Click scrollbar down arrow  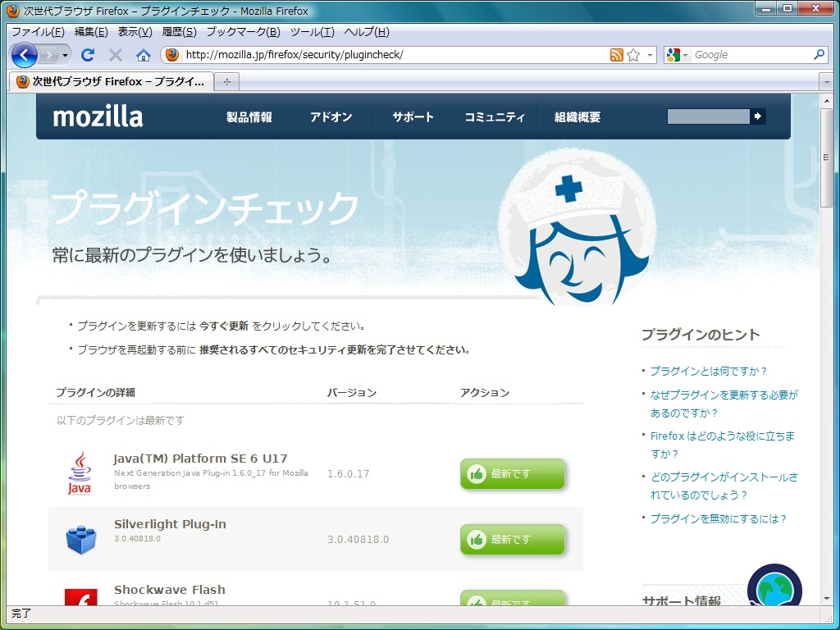click(x=826, y=599)
